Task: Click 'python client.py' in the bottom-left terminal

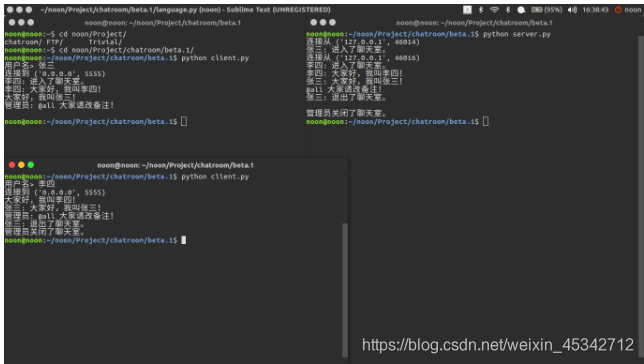Action: tap(215, 177)
